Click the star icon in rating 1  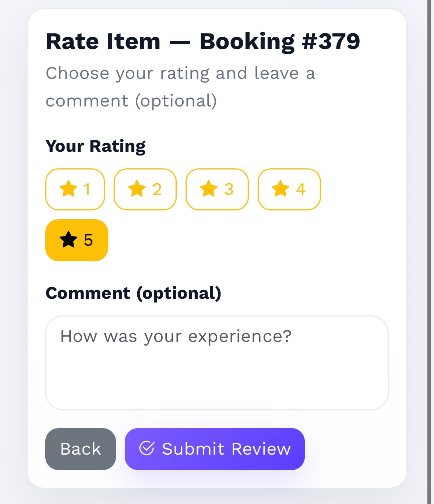(68, 189)
